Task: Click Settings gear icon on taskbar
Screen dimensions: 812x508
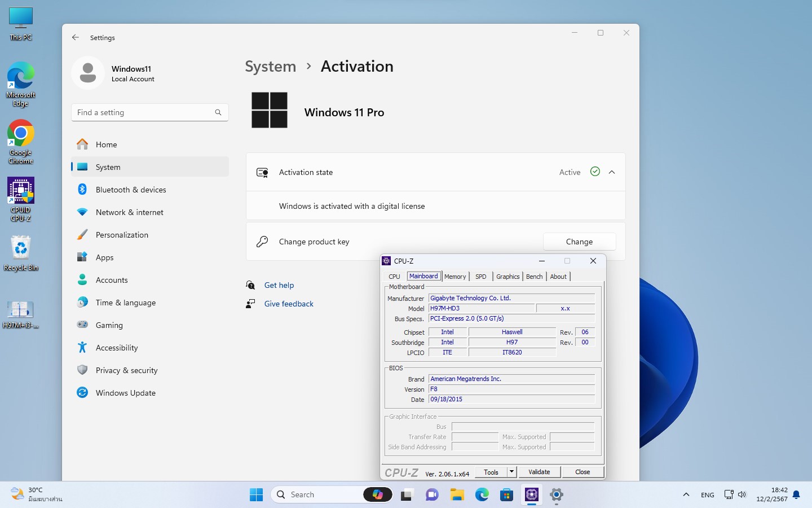Action: tap(557, 495)
